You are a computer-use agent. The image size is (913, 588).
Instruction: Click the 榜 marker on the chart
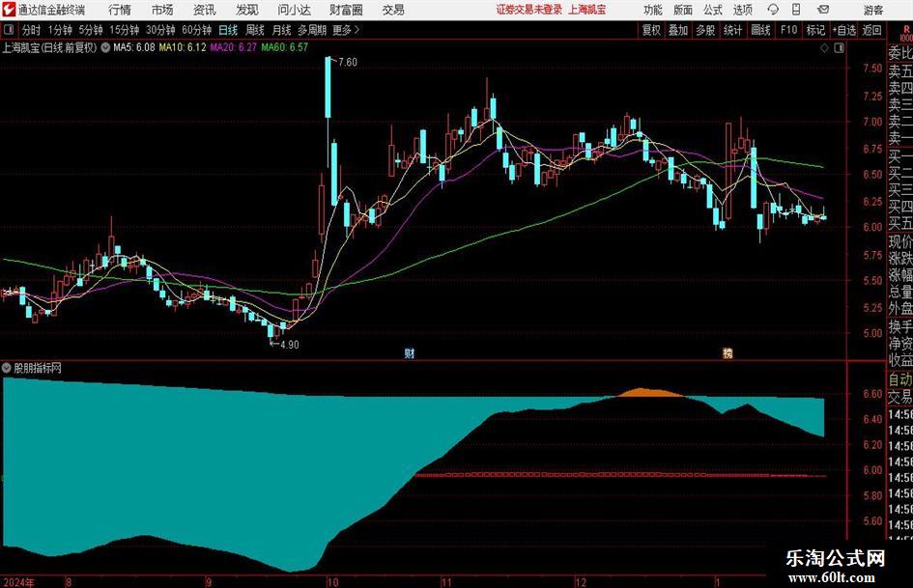[728, 353]
